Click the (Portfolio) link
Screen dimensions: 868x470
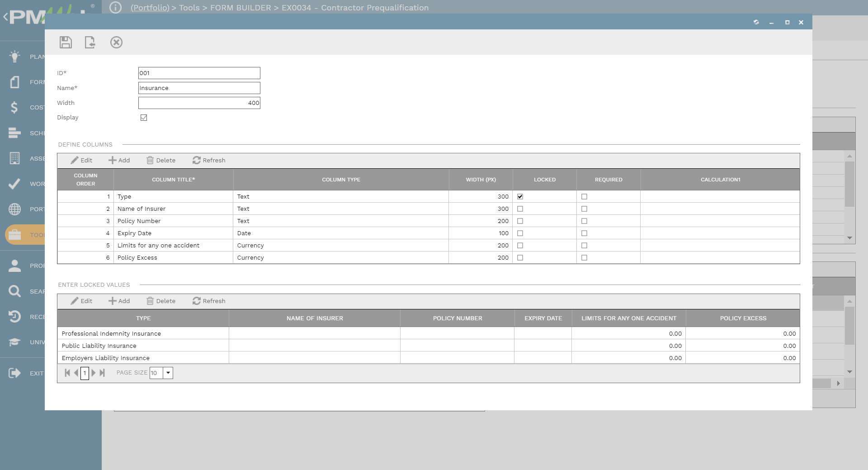[x=150, y=8]
